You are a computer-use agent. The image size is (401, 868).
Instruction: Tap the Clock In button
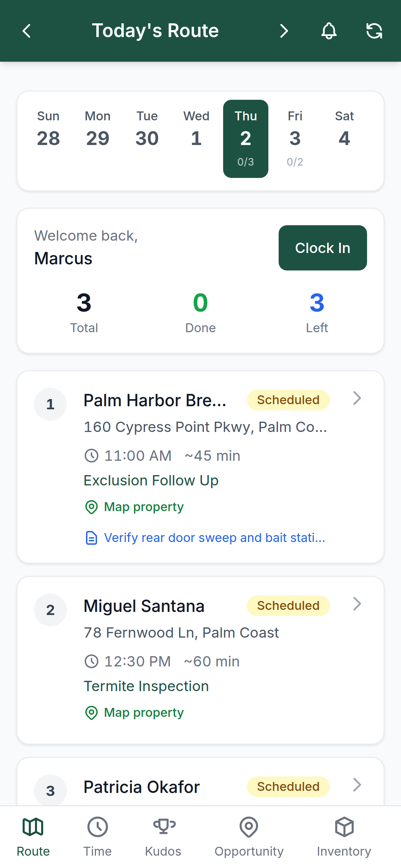323,248
